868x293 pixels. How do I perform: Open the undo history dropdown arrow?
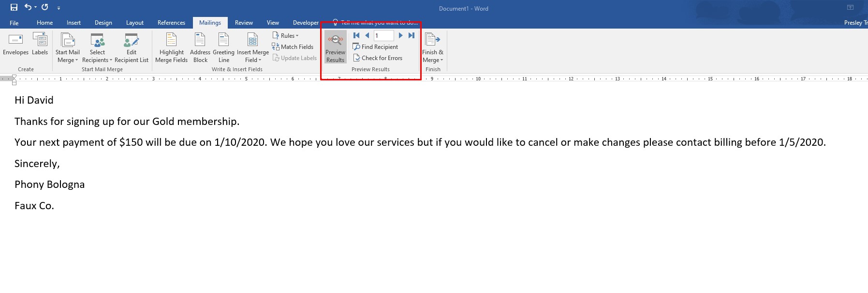35,7
